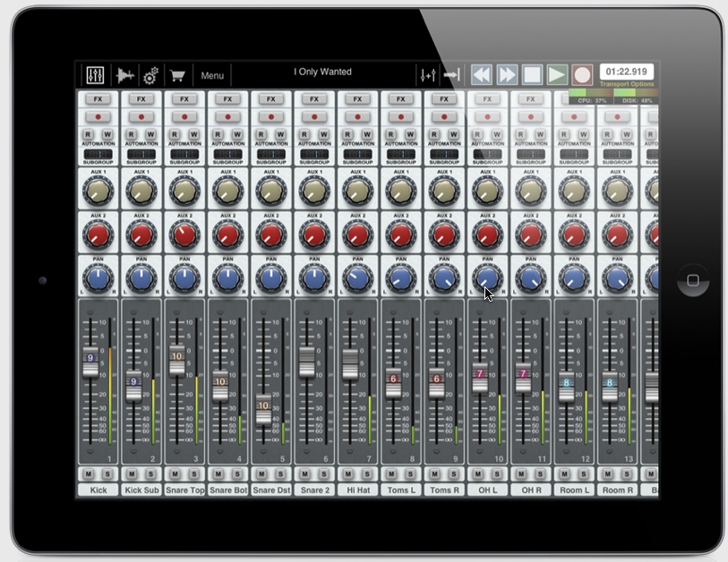Open the mixer view icon

(95, 74)
